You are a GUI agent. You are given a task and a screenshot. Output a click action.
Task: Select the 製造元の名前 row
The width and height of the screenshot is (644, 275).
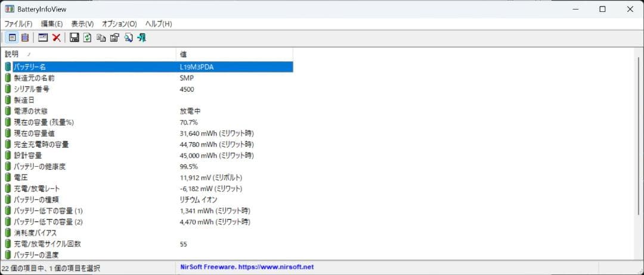coord(148,78)
